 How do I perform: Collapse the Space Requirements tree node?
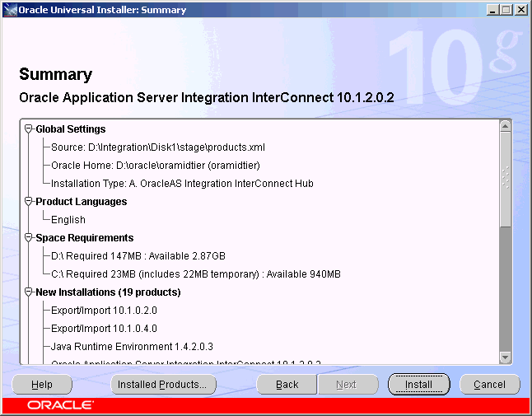[x=29, y=238]
